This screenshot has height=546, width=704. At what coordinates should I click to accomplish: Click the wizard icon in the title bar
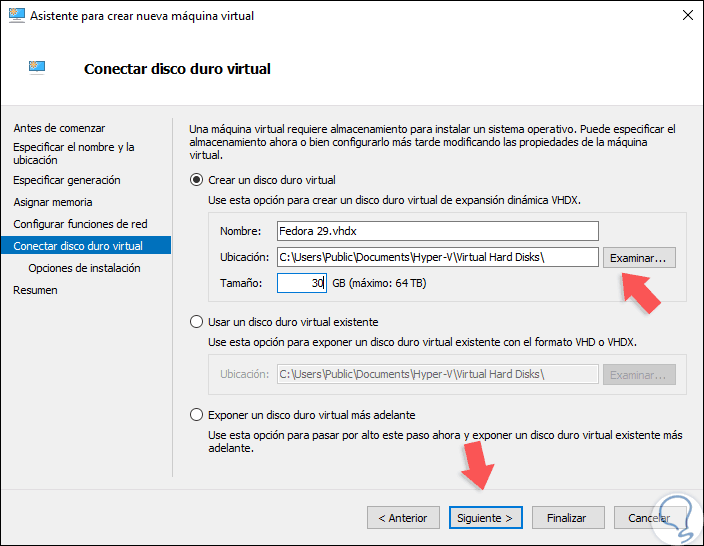[14, 16]
